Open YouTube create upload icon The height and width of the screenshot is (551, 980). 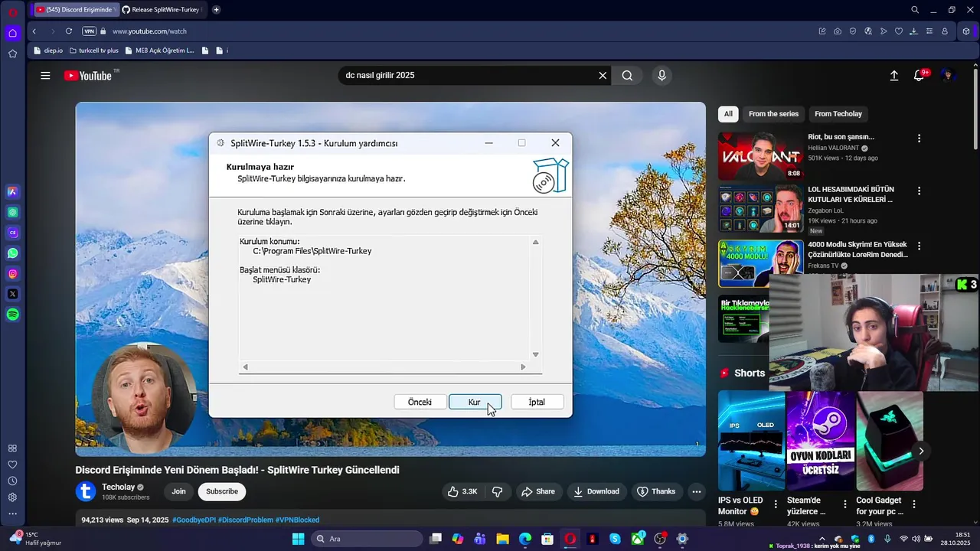pyautogui.click(x=893, y=76)
